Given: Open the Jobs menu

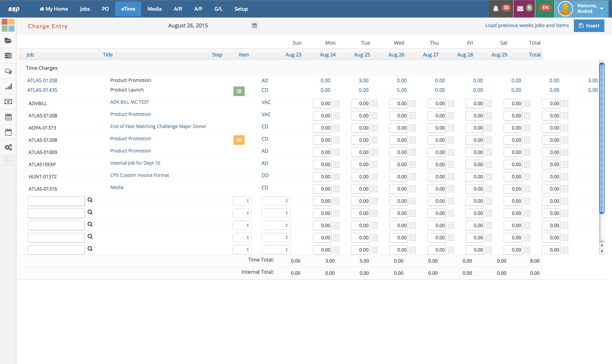Looking at the screenshot, I should 85,9.
